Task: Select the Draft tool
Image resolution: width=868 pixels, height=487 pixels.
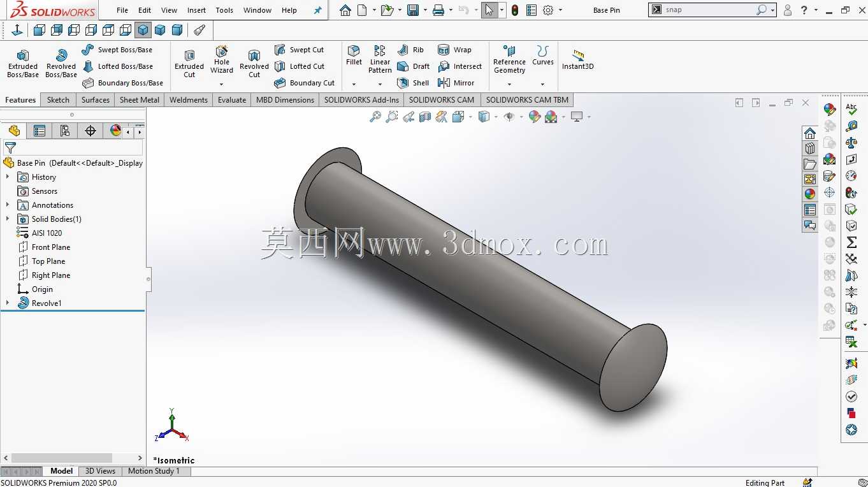Action: (x=413, y=66)
